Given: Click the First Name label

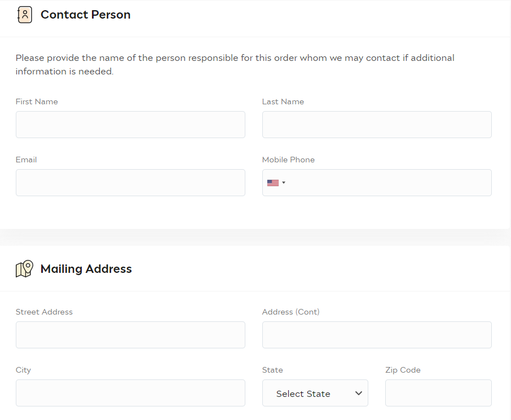Looking at the screenshot, I should tap(37, 101).
